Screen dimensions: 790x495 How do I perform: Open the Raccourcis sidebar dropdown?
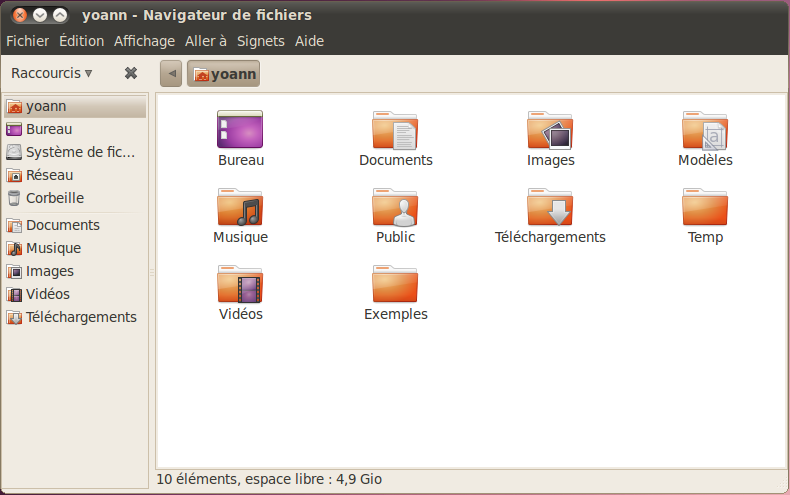52,74
